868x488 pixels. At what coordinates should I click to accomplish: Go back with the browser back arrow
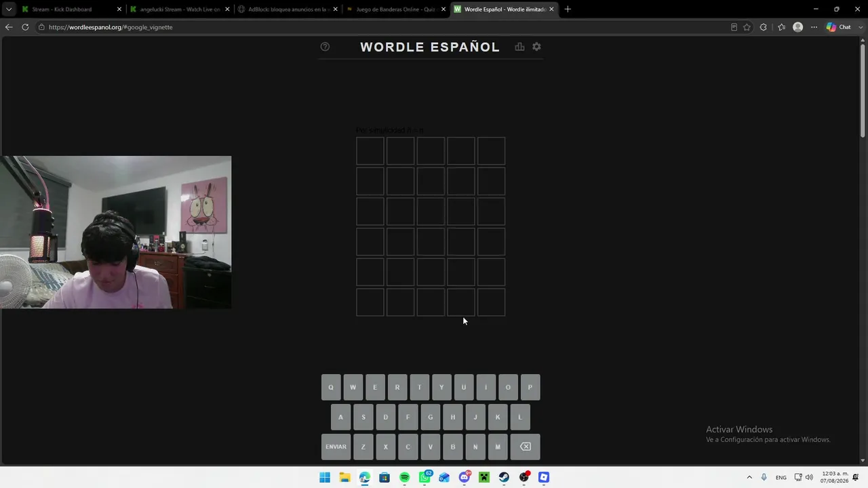point(9,27)
